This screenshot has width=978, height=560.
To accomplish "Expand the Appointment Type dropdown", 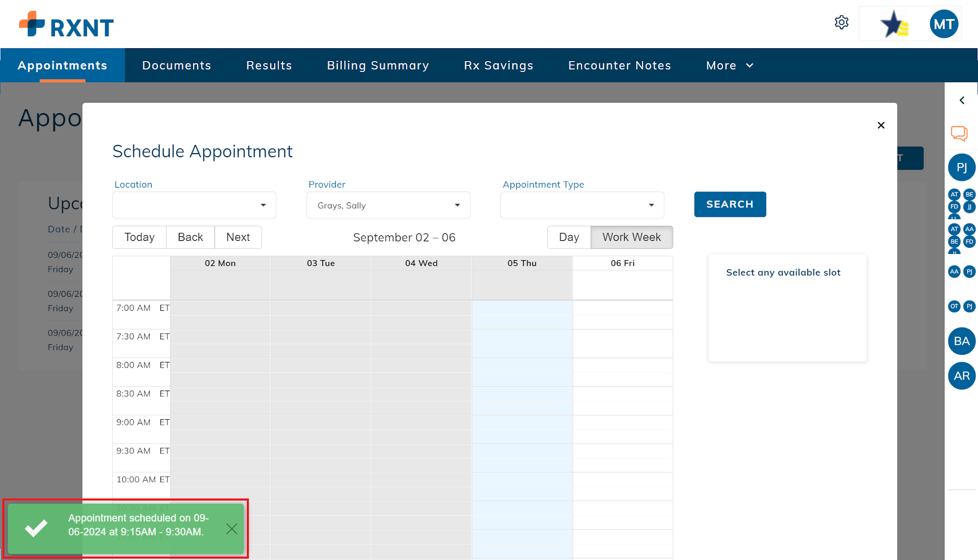I will coord(582,205).
